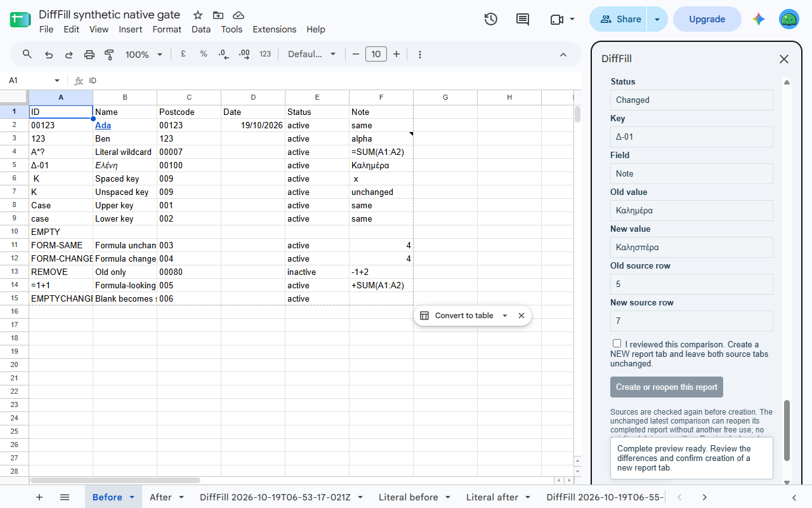The width and height of the screenshot is (812, 508).
Task: Close the DiffFill sidebar
Action: [x=784, y=59]
